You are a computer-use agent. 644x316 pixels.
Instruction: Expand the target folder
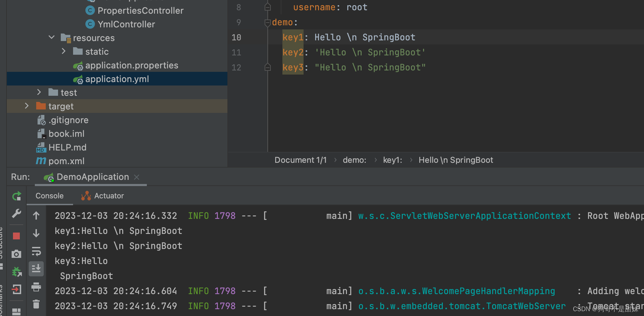tap(27, 106)
